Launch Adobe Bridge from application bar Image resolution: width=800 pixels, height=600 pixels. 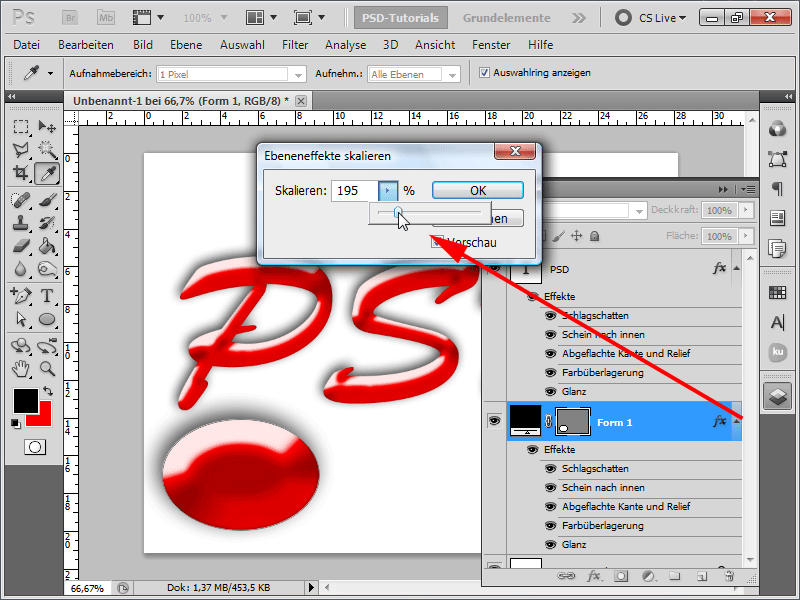pyautogui.click(x=70, y=18)
